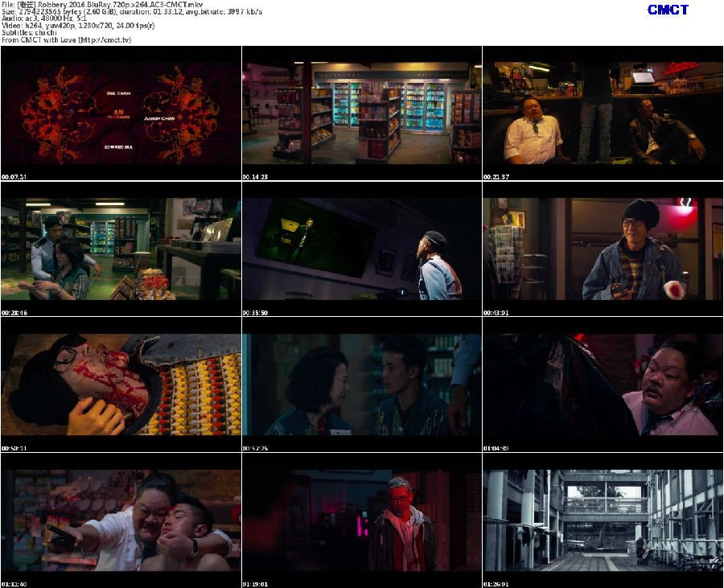The width and height of the screenshot is (724, 588).
Task: Open the red floral credits thumbnail
Action: pos(121,113)
